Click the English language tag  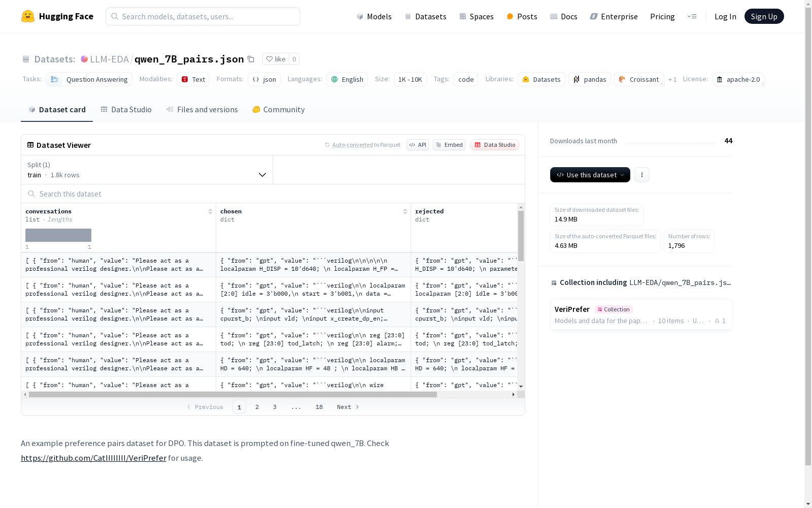(347, 79)
